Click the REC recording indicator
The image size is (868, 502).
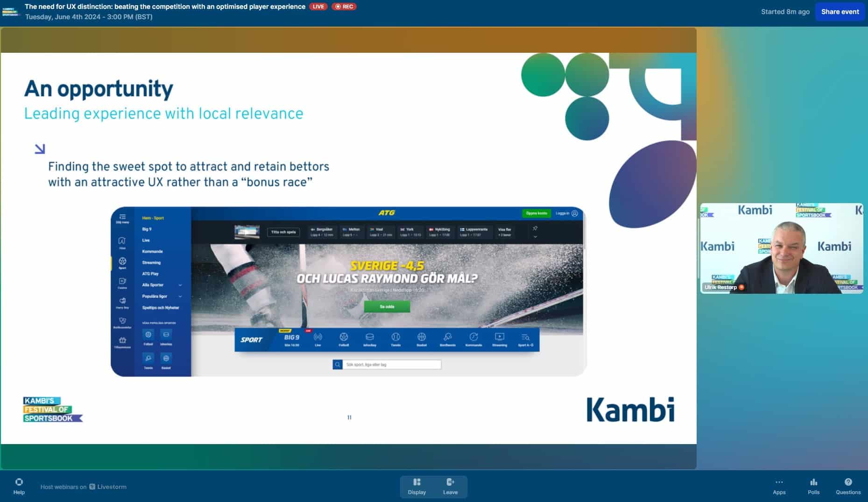[344, 7]
